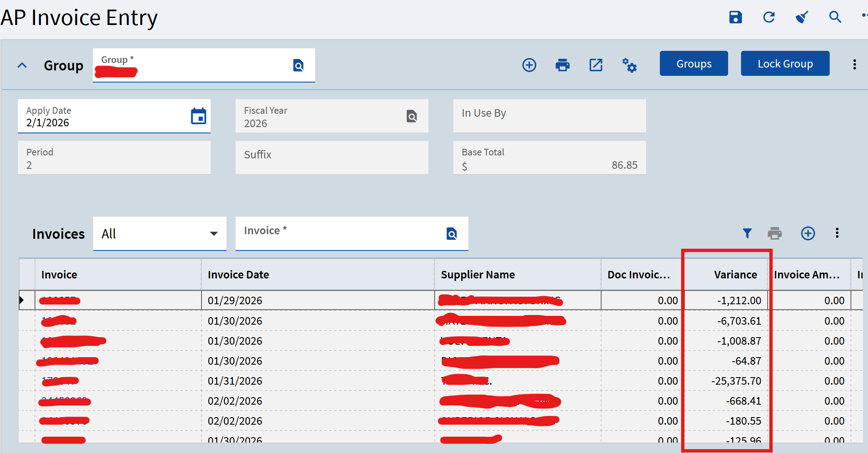Open the group settings gears icon

[x=629, y=65]
